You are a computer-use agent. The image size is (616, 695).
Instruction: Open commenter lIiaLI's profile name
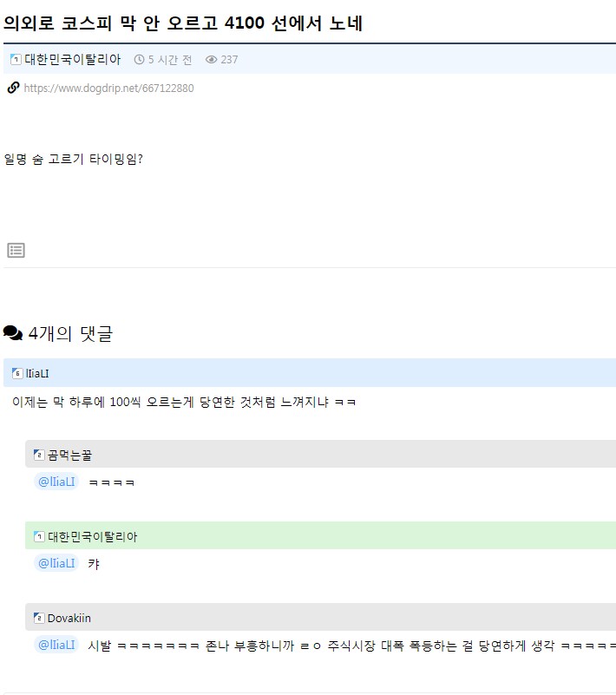37,373
